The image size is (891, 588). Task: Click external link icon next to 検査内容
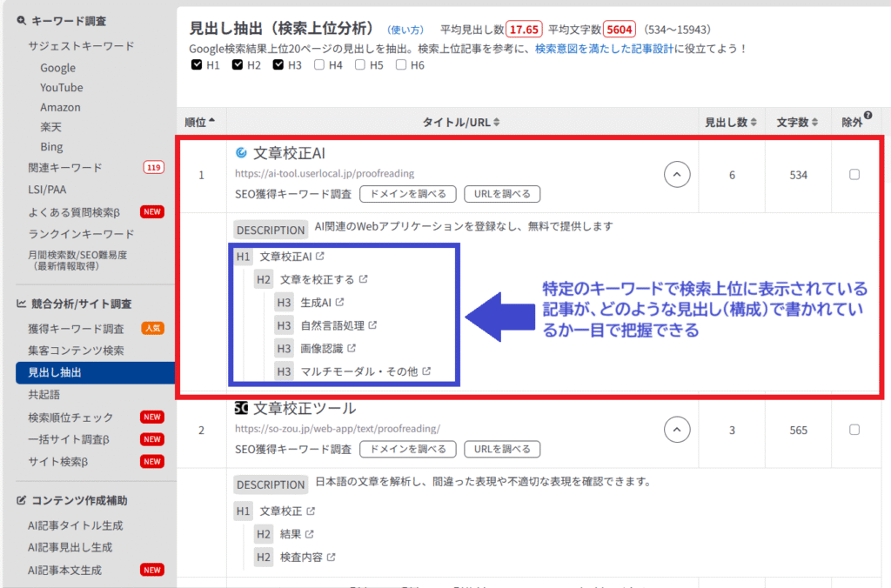tap(331, 557)
